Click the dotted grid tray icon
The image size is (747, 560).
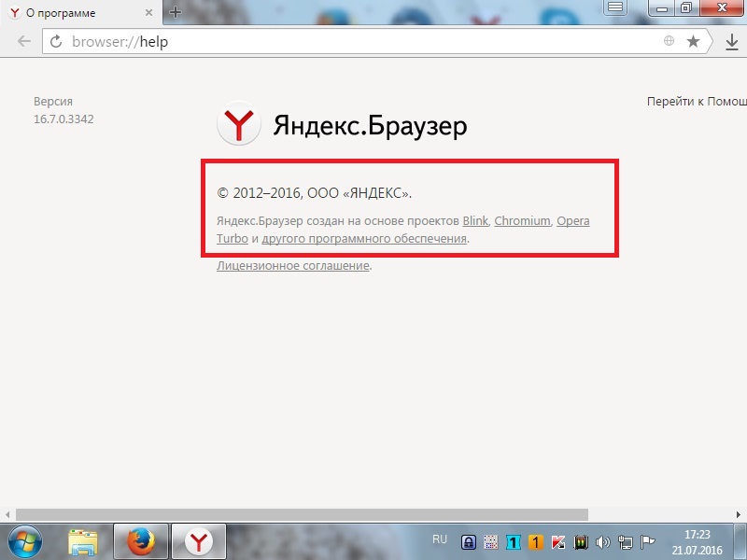click(491, 542)
